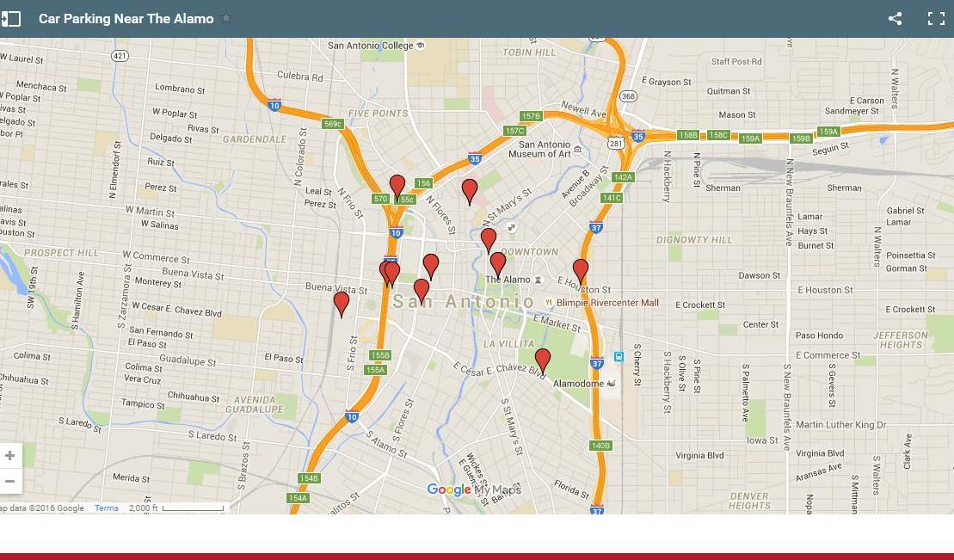Click the Blimpie Rivercenter Mall restaurant icon
954x560 pixels.
click(548, 303)
